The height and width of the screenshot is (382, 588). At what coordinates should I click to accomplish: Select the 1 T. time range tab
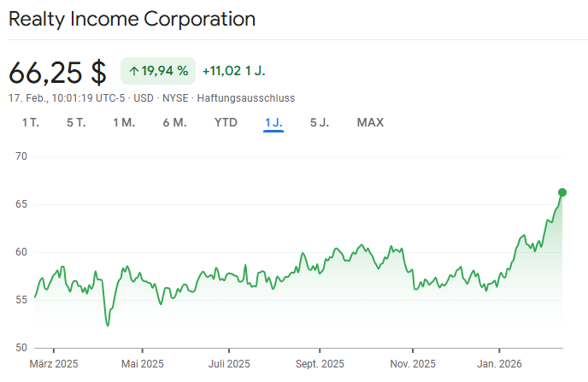pyautogui.click(x=31, y=122)
